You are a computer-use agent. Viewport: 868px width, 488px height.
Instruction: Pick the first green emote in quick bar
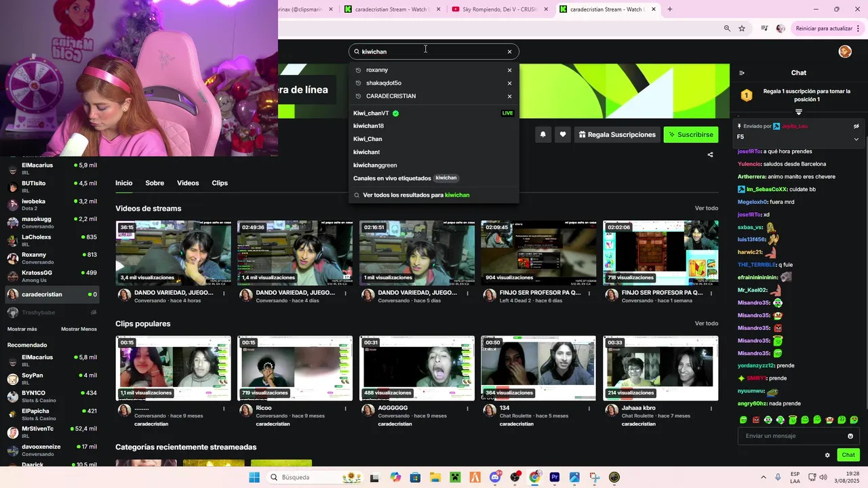743,420
